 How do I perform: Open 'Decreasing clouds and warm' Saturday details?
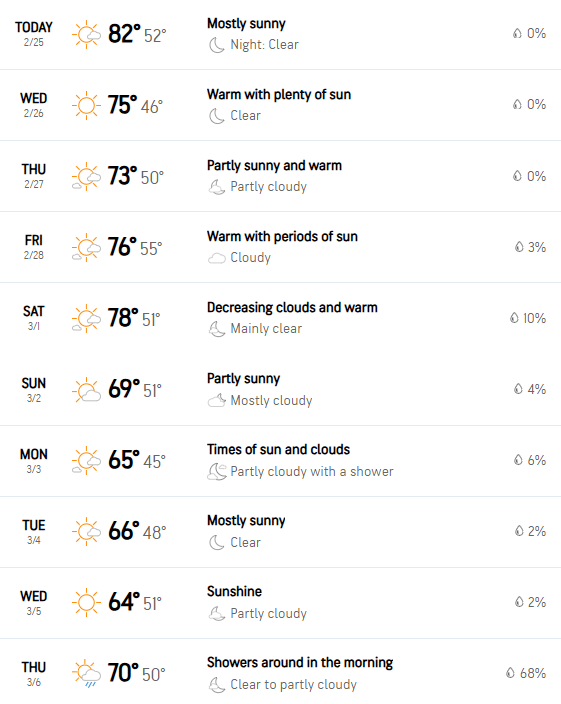click(292, 308)
